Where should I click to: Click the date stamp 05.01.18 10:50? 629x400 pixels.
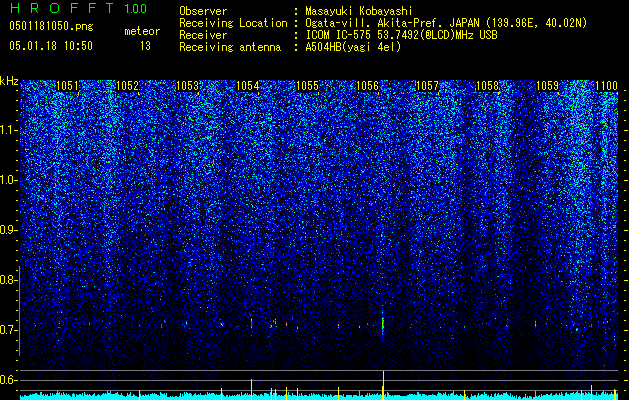[x=51, y=46]
